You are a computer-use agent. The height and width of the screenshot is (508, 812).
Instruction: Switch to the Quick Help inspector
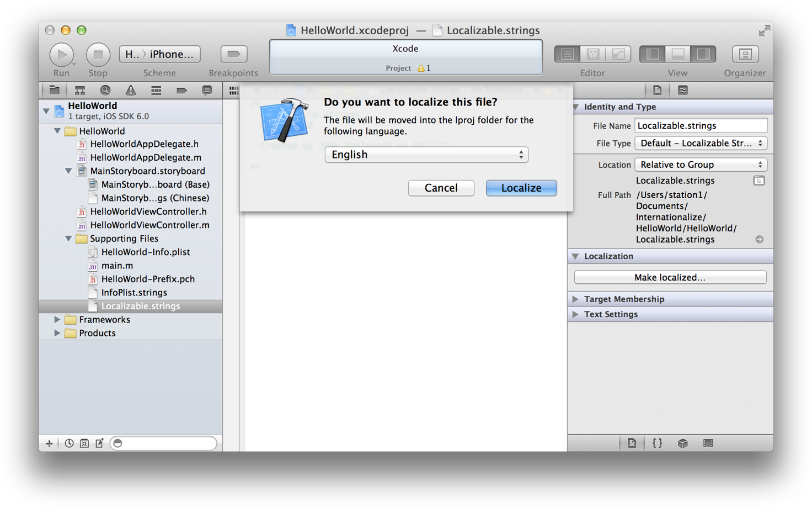[682, 90]
